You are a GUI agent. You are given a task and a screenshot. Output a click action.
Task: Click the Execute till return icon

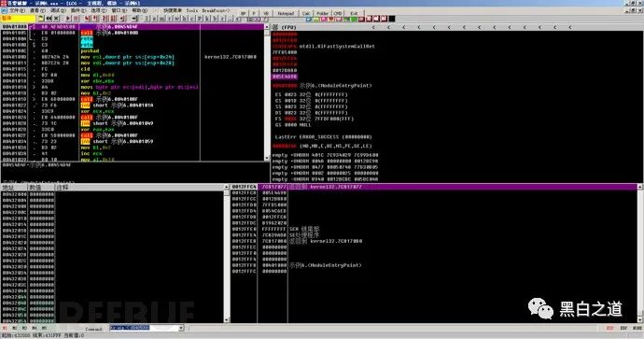pos(123,19)
